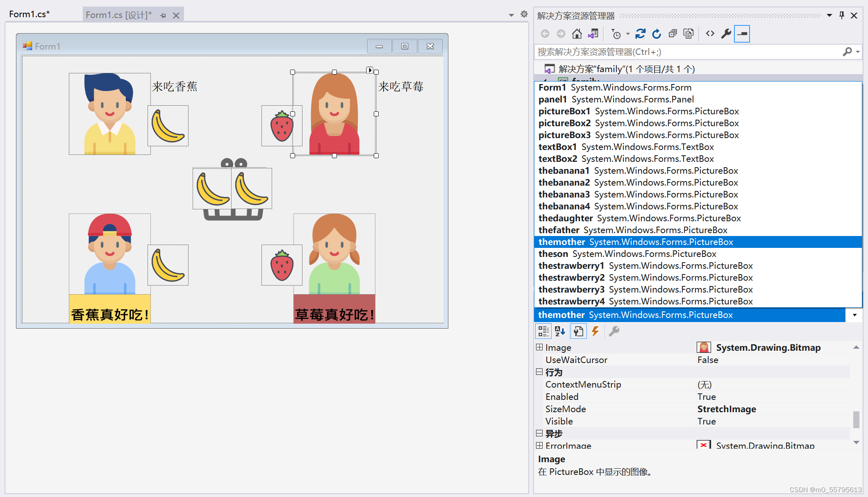Collapse the 行为 property category
The height and width of the screenshot is (497, 868).
pos(539,372)
